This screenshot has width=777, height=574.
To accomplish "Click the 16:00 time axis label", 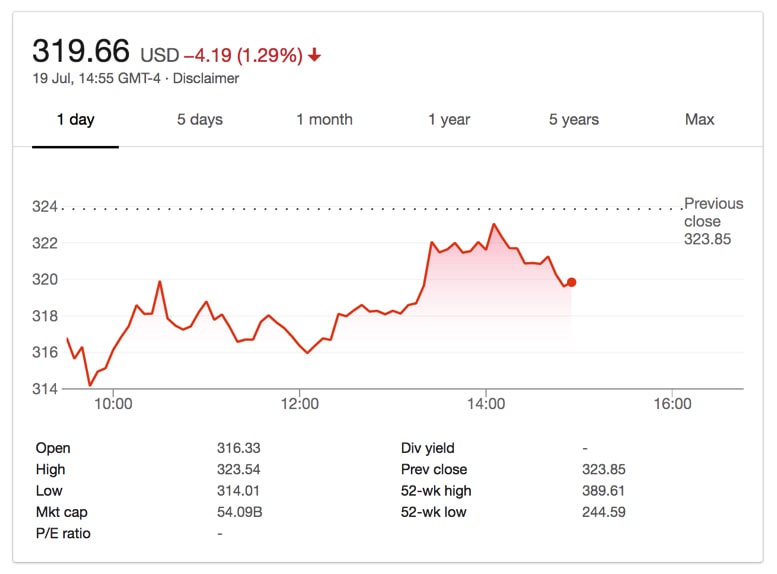I will point(672,403).
